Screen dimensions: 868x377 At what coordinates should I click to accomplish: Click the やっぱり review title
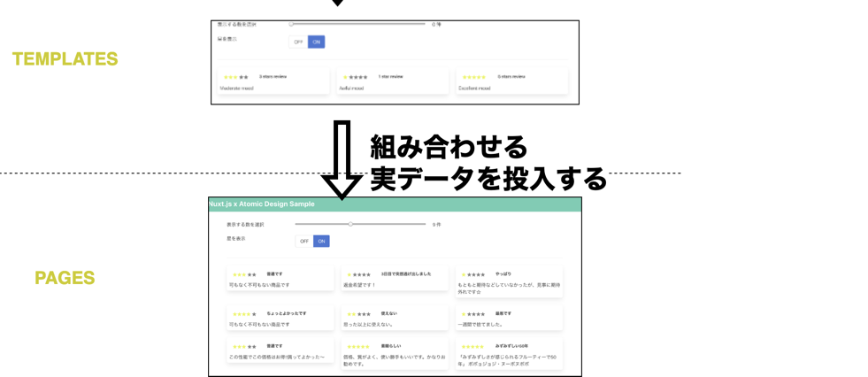point(503,274)
